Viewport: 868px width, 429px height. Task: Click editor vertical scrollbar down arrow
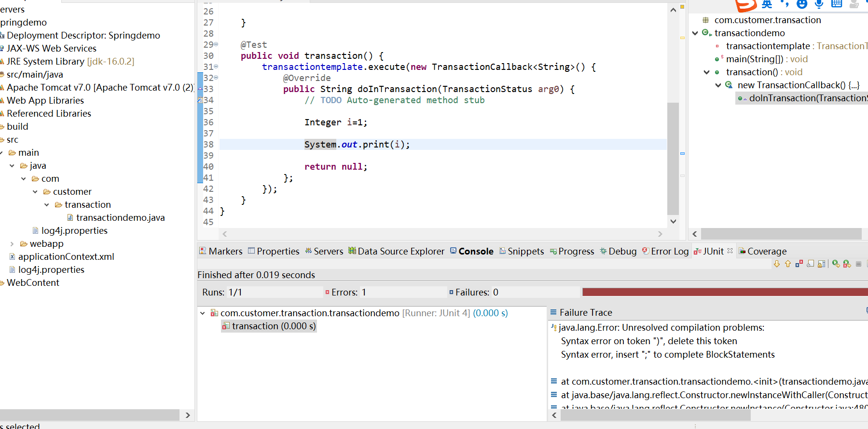click(673, 221)
